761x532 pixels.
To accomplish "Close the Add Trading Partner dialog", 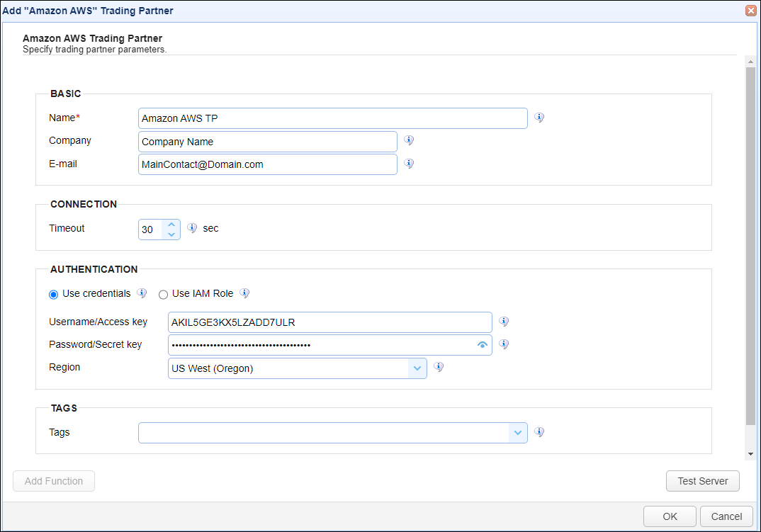I will point(751,11).
